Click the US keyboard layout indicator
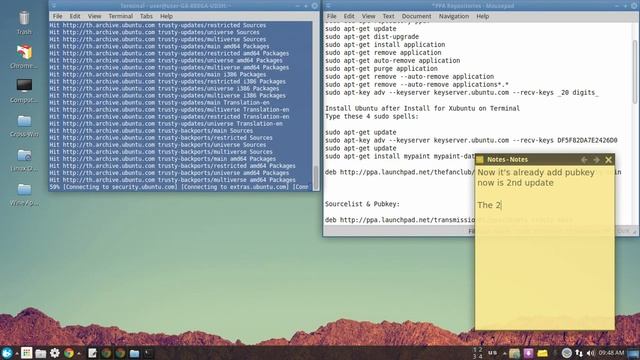Viewport: 640px width, 360px height. point(493,353)
